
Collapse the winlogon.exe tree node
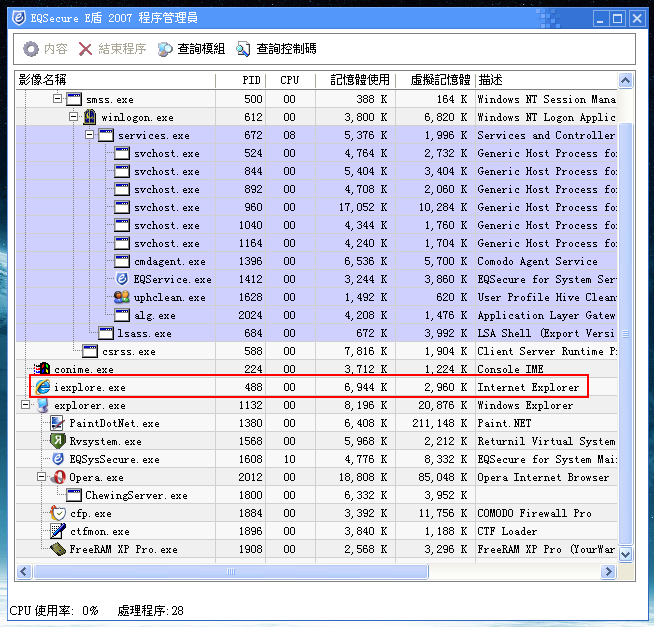(73, 117)
